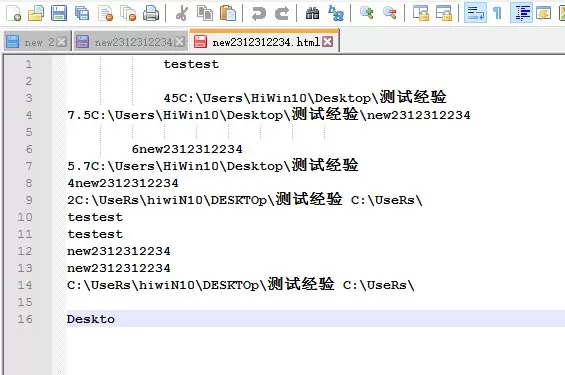
Task: Click 'testest' on line 11
Action: pos(95,234)
